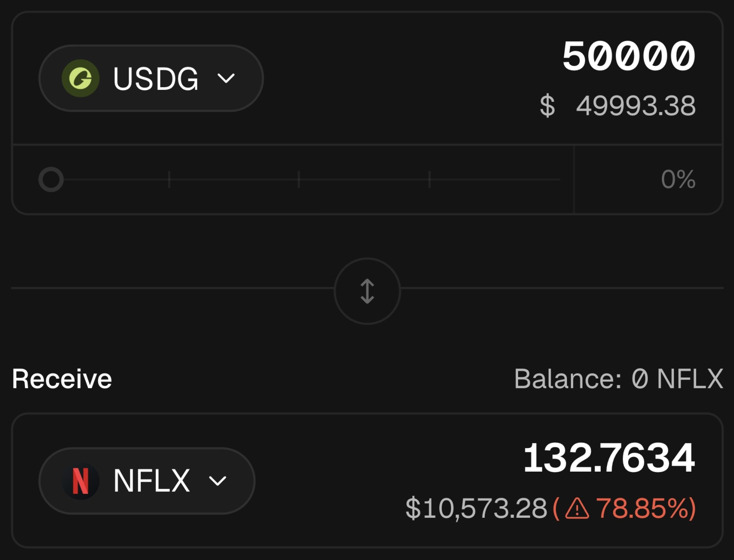Image resolution: width=734 pixels, height=560 pixels.
Task: Click the far right end of slider track
Action: click(x=558, y=179)
